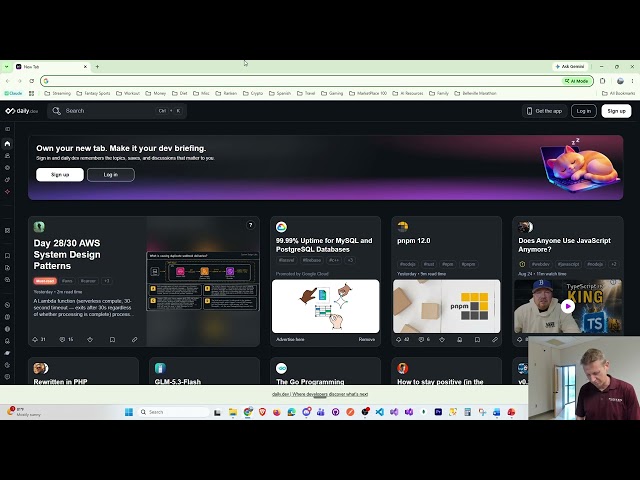Copy link of the pnpm 12.0 post
The width and height of the screenshot is (640, 480).
click(495, 339)
